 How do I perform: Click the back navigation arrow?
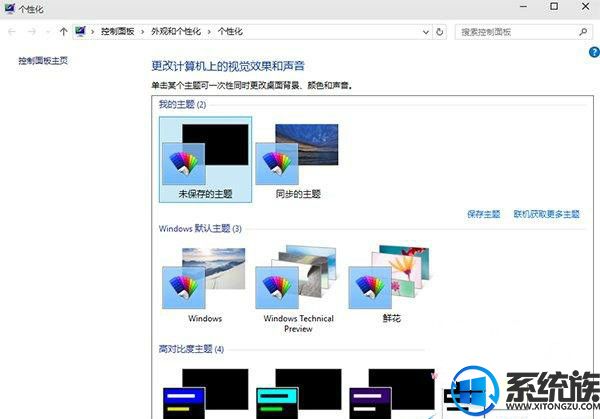click(12, 32)
